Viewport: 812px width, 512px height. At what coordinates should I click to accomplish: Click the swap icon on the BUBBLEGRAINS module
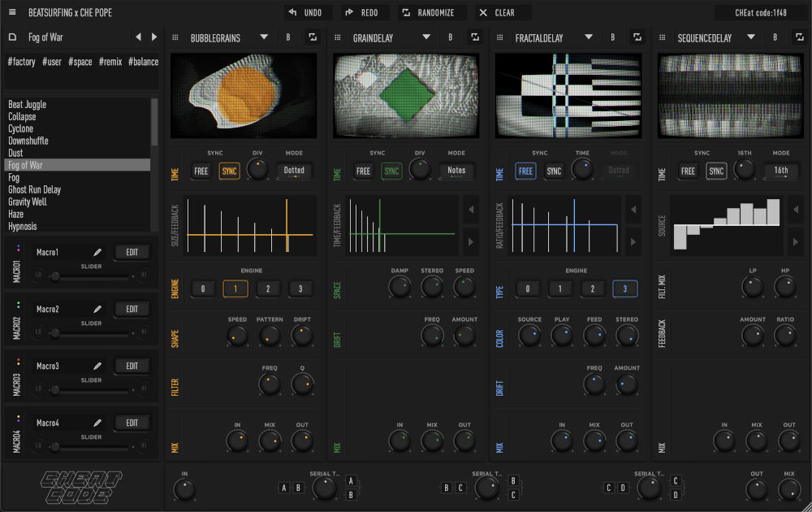pos(313,37)
